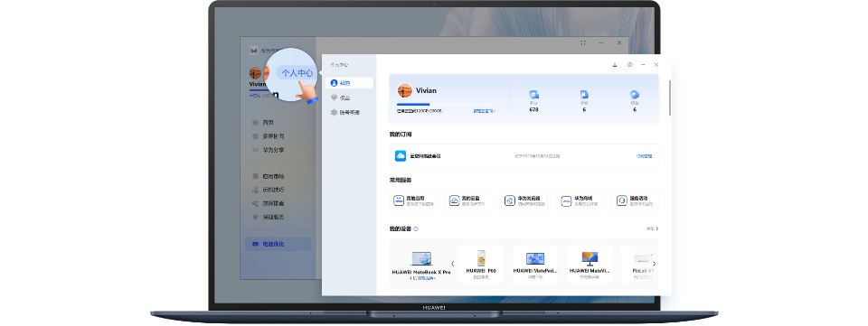Click the blue cloud subscription icon

coord(401,156)
